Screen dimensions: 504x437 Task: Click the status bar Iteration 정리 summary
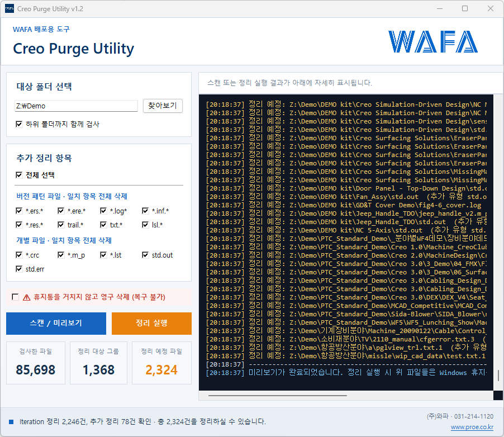(142, 422)
